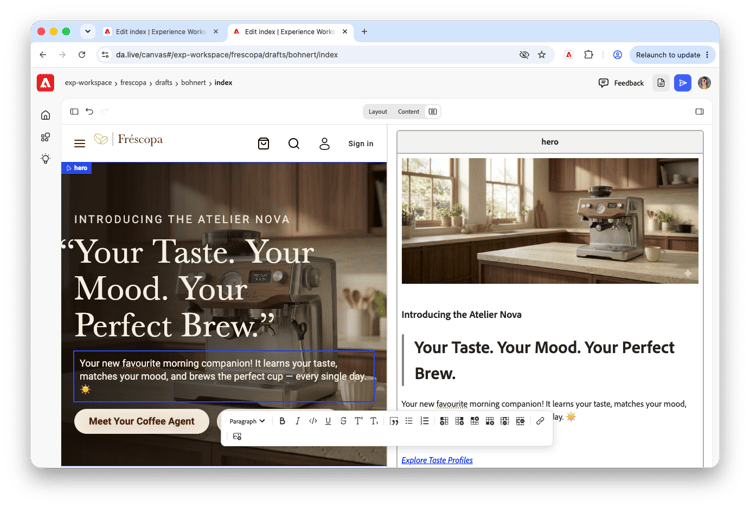The height and width of the screenshot is (508, 750).
Task: Click the block icon on toolbar second row
Action: pyautogui.click(x=237, y=436)
